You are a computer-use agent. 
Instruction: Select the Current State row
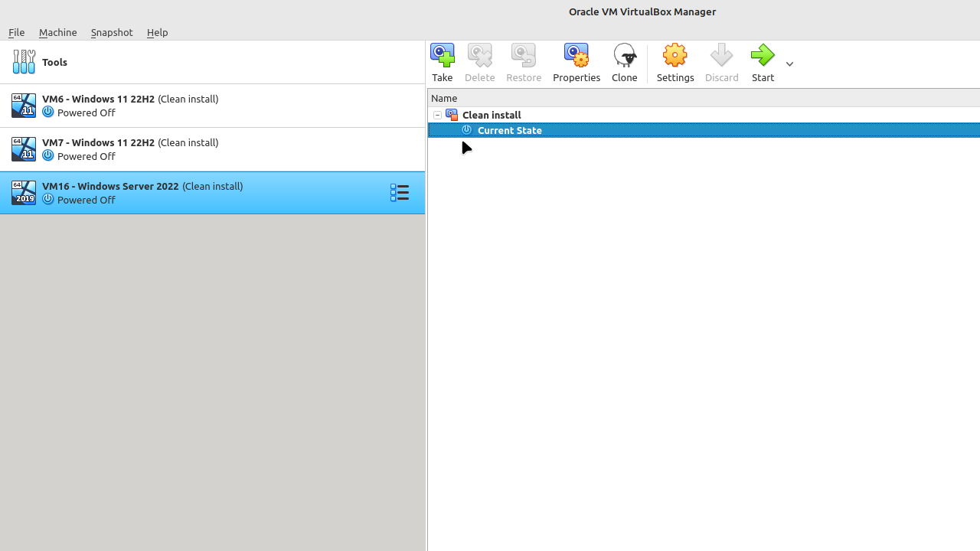point(704,130)
